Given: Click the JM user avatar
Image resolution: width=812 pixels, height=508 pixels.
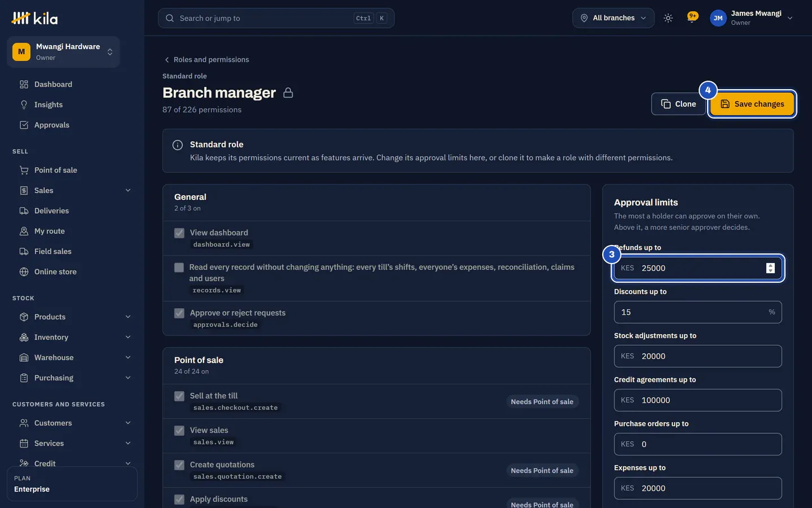Looking at the screenshot, I should (718, 18).
